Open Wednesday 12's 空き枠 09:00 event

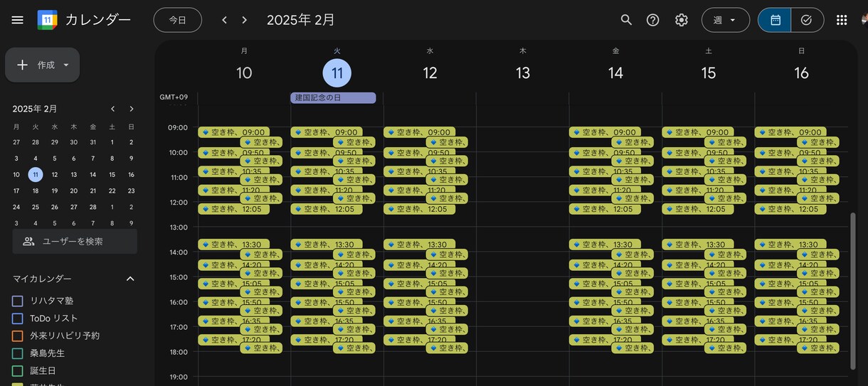tap(419, 132)
